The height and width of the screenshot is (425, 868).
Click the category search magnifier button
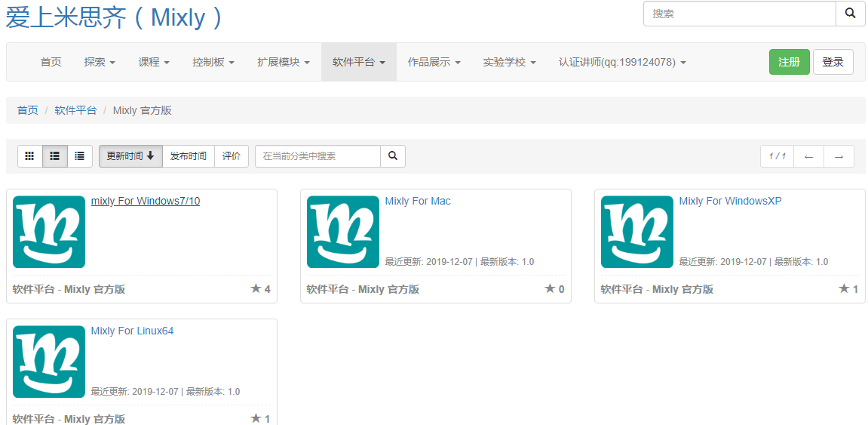click(393, 156)
